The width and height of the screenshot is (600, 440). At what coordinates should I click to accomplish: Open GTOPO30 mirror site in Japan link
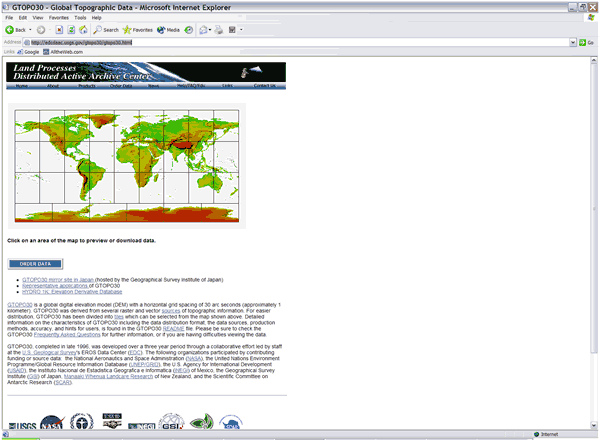coord(60,279)
